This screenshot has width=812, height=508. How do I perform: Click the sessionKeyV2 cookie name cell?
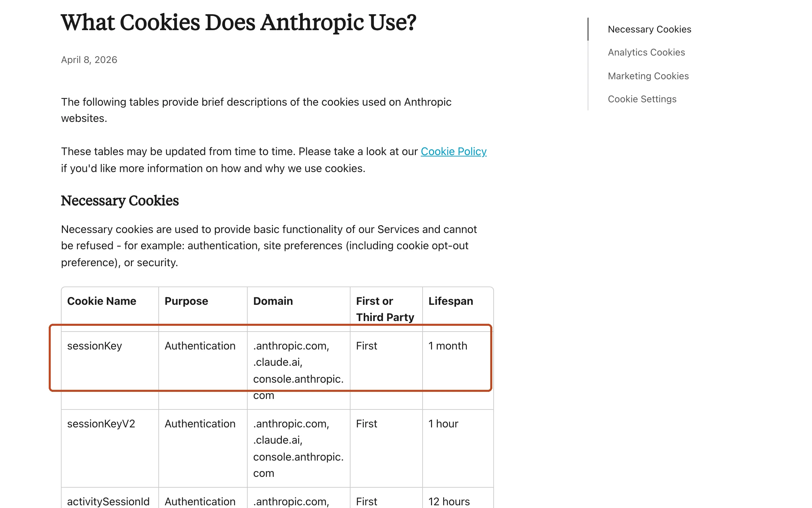101,424
